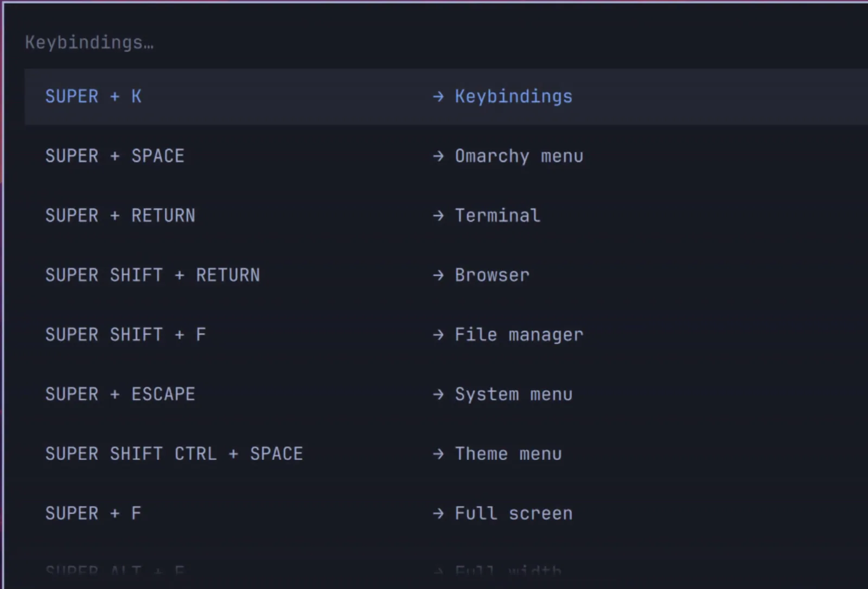Click the SUPER SHIFT + F shortcut text
The image size is (868, 589).
click(x=126, y=335)
